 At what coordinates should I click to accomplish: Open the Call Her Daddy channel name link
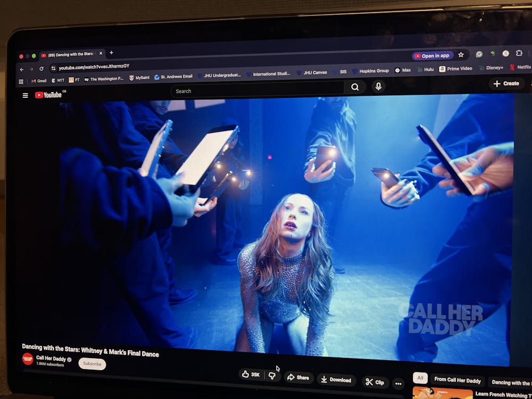point(50,358)
